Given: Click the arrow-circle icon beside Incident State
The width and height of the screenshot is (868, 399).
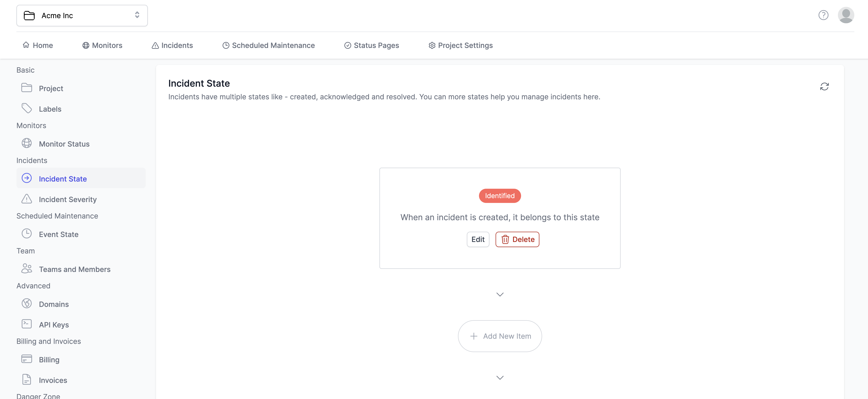Looking at the screenshot, I should click(27, 178).
